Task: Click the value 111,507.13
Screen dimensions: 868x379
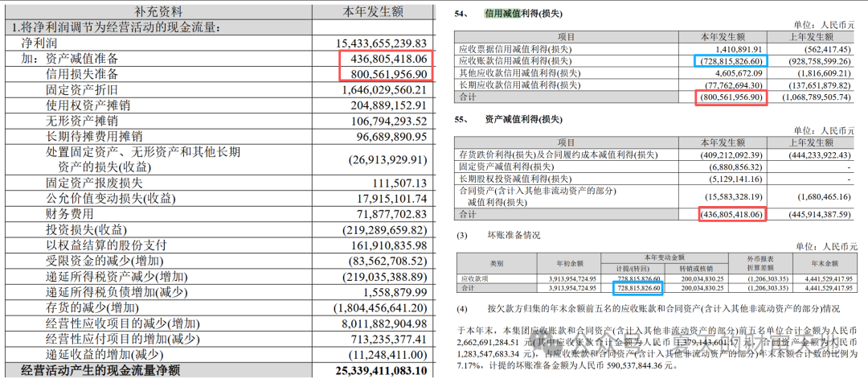Action: point(401,183)
